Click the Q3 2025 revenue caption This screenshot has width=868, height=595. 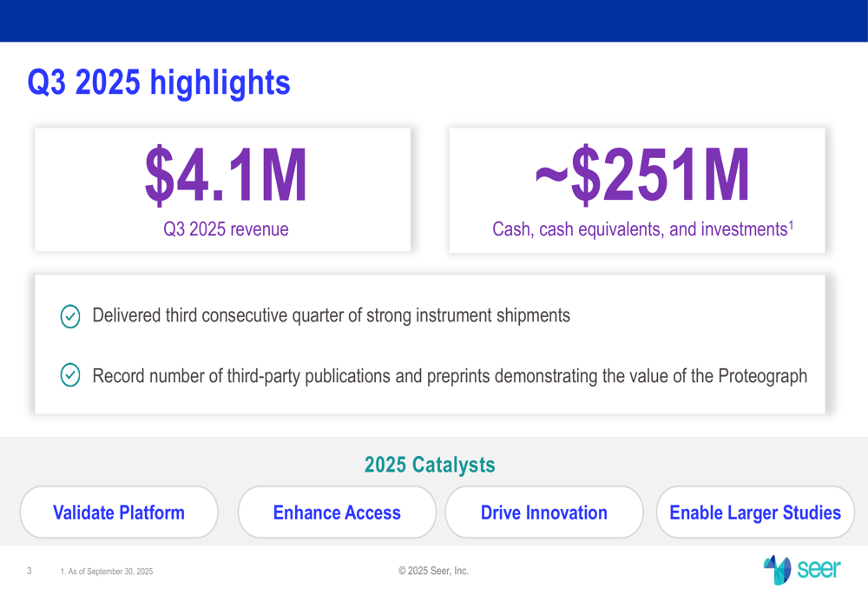tap(226, 229)
